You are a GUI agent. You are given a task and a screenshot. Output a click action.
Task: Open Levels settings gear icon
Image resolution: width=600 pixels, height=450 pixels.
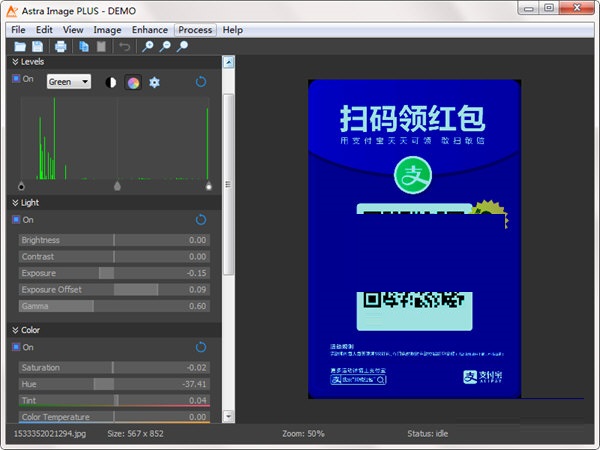point(154,82)
